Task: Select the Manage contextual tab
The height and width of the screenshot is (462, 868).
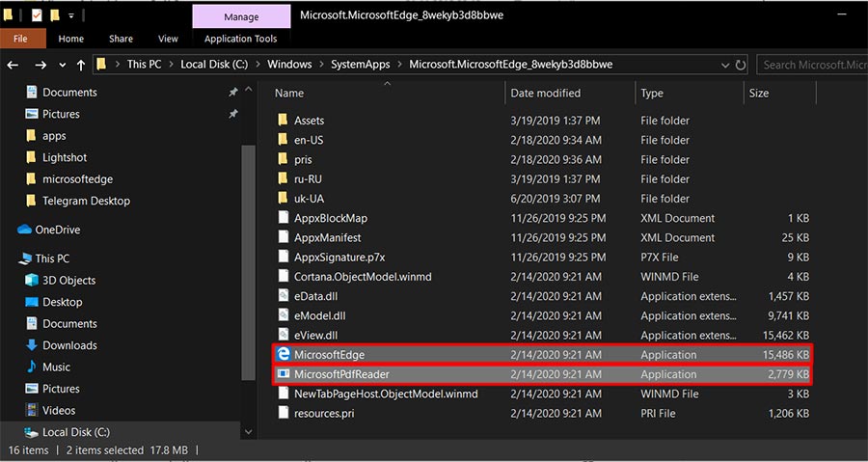Action: [x=241, y=16]
